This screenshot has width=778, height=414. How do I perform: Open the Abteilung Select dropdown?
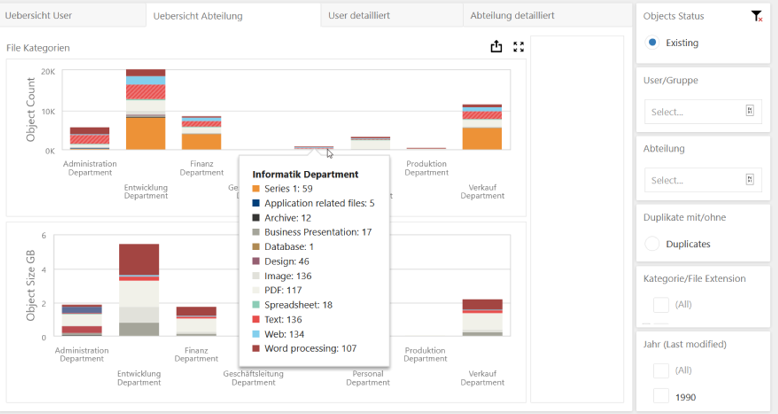pyautogui.click(x=690, y=180)
